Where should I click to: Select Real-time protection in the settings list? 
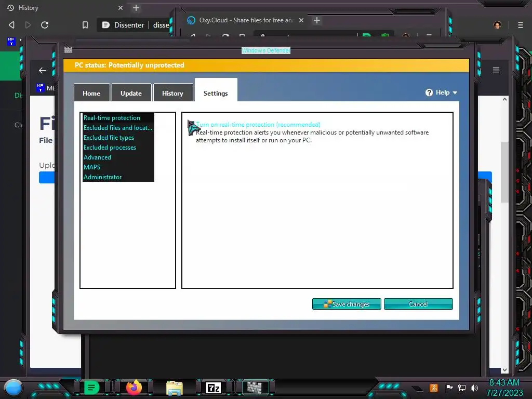pos(112,118)
